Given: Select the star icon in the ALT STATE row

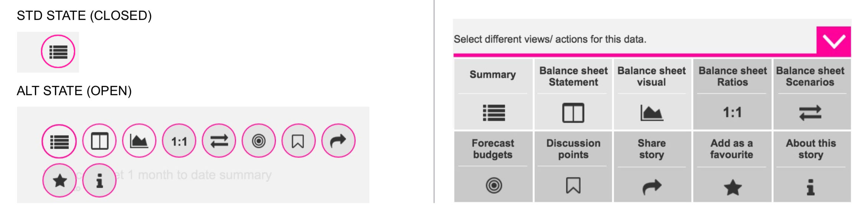Looking at the screenshot, I should coord(59,181).
